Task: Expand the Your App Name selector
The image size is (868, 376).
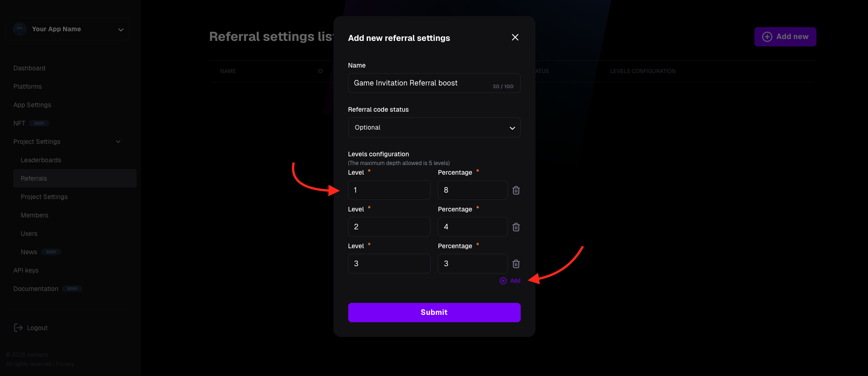Action: [68, 29]
